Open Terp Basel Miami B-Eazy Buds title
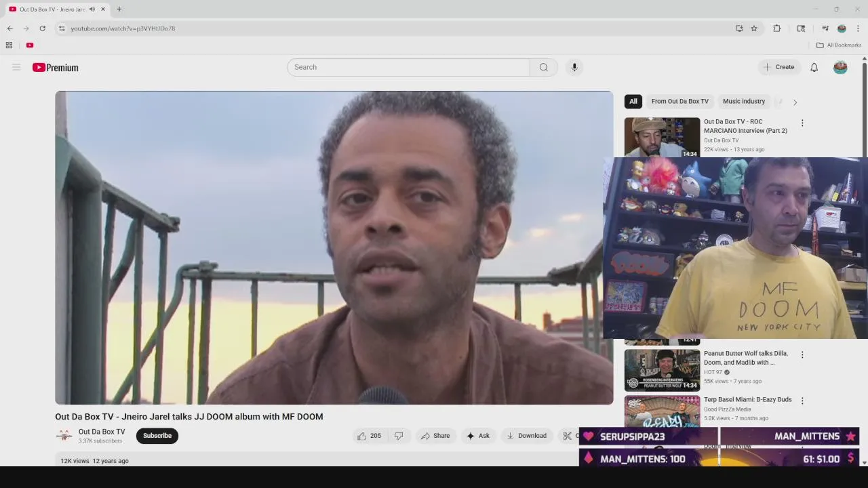The image size is (868, 488). click(x=748, y=400)
